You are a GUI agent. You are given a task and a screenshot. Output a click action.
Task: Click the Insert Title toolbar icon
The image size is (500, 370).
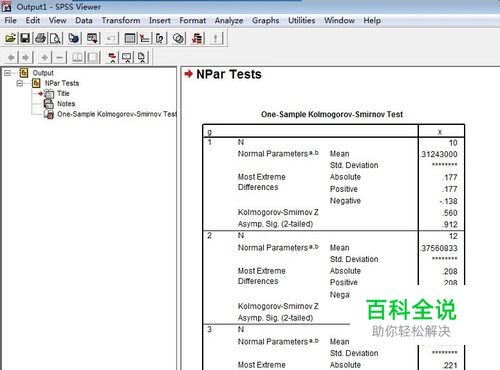(127, 58)
